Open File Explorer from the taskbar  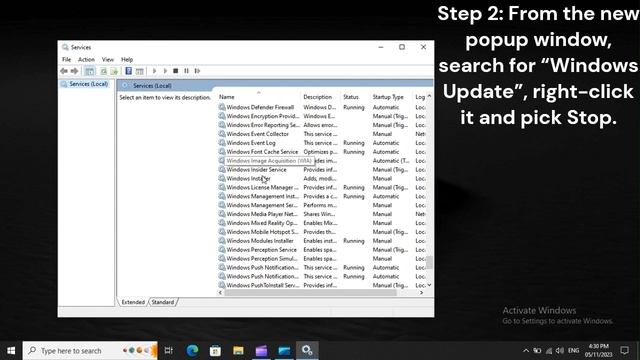pos(238,351)
